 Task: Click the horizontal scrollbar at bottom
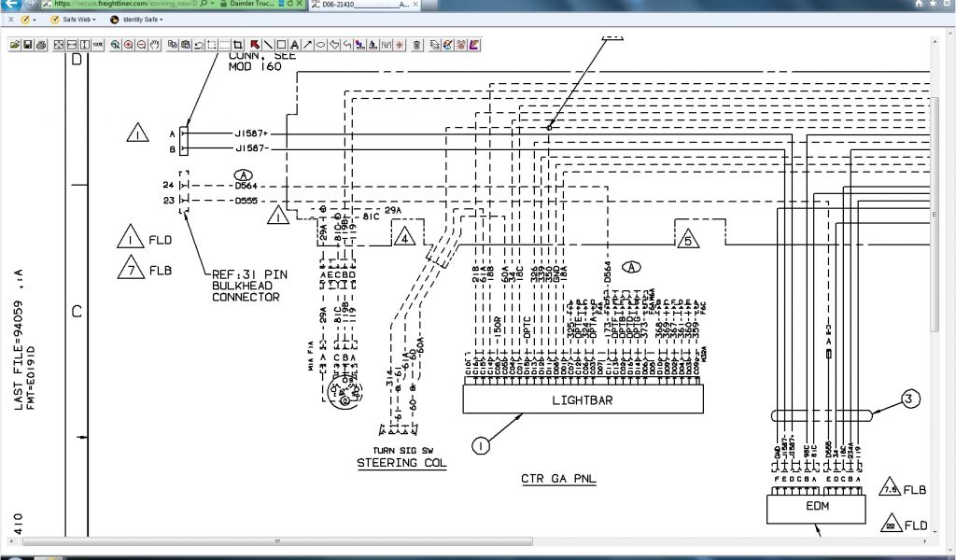pos(467,541)
